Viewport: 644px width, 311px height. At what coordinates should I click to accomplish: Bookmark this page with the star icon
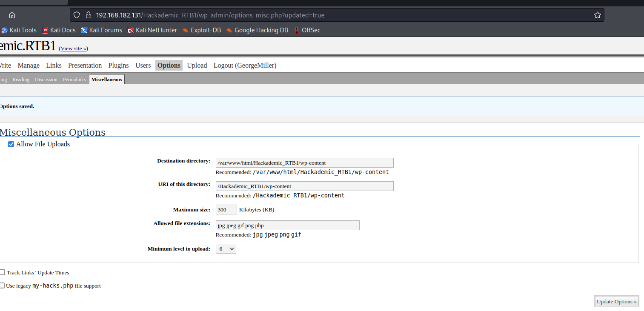597,15
